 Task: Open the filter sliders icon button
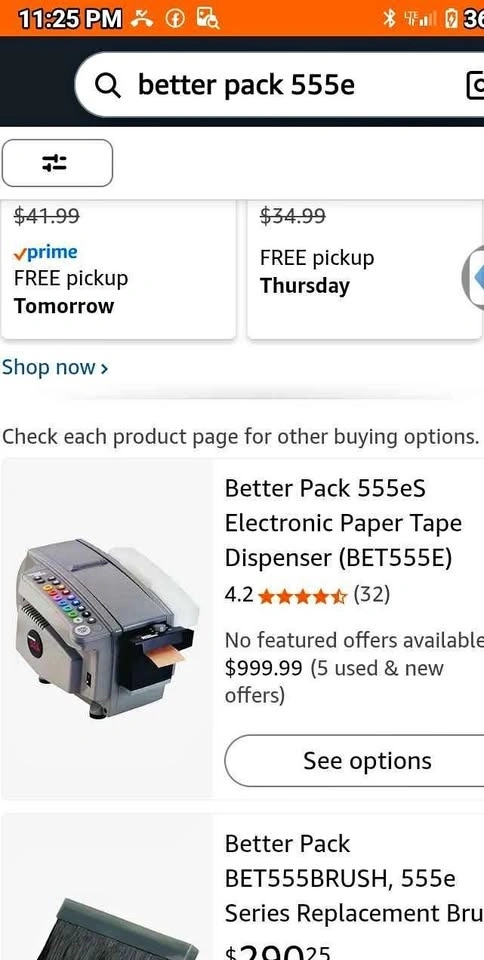pyautogui.click(x=57, y=163)
